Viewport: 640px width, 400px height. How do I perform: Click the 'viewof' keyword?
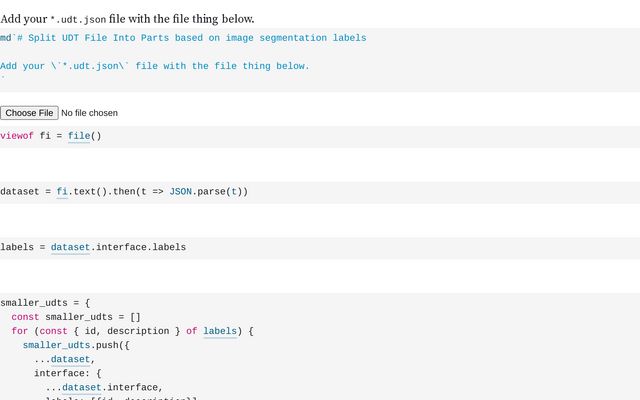(17, 136)
